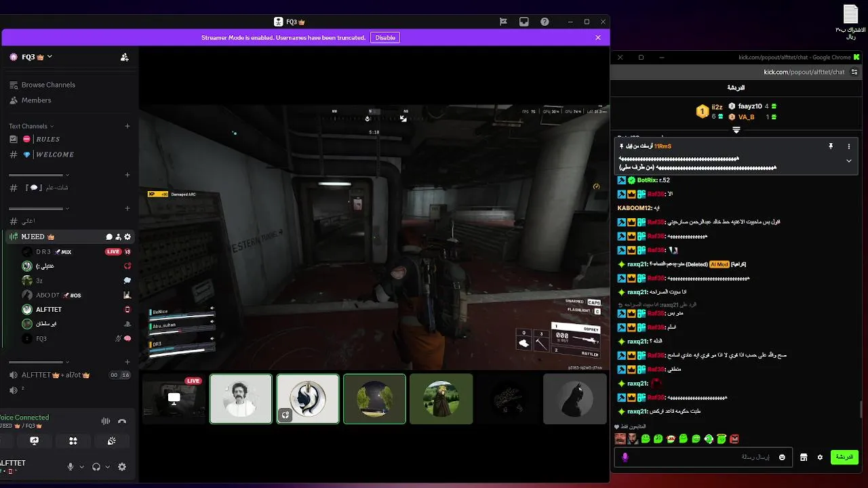Open the flag icon in Discord title bar

point(503,22)
